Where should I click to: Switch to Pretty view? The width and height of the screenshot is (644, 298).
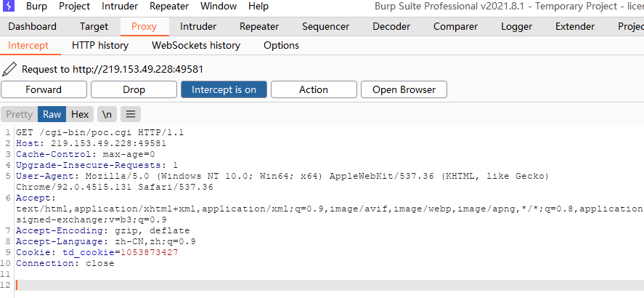pyautogui.click(x=20, y=114)
